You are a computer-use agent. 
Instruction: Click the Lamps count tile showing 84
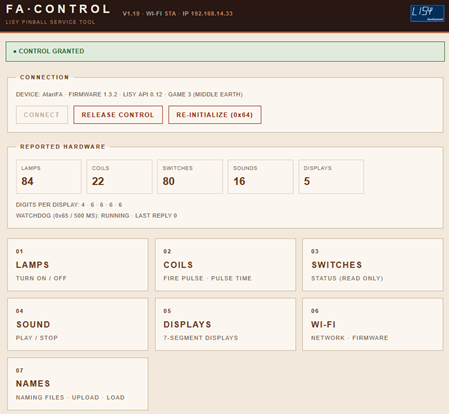49,176
